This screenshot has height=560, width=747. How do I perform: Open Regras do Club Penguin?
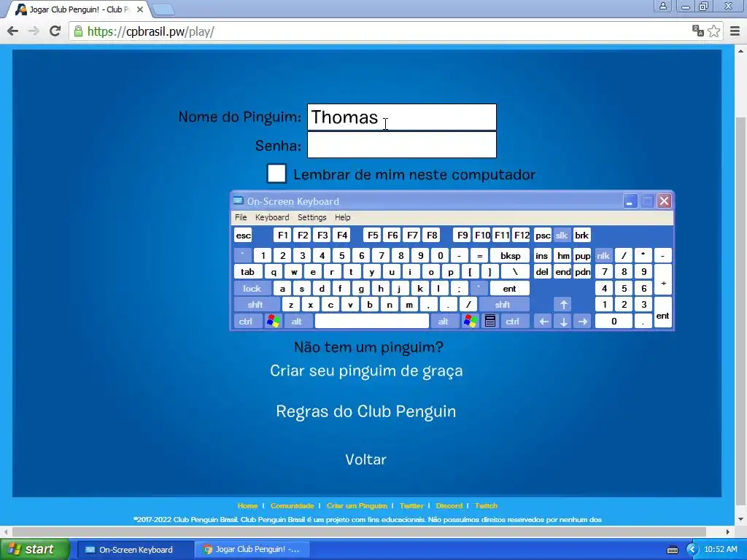point(366,411)
